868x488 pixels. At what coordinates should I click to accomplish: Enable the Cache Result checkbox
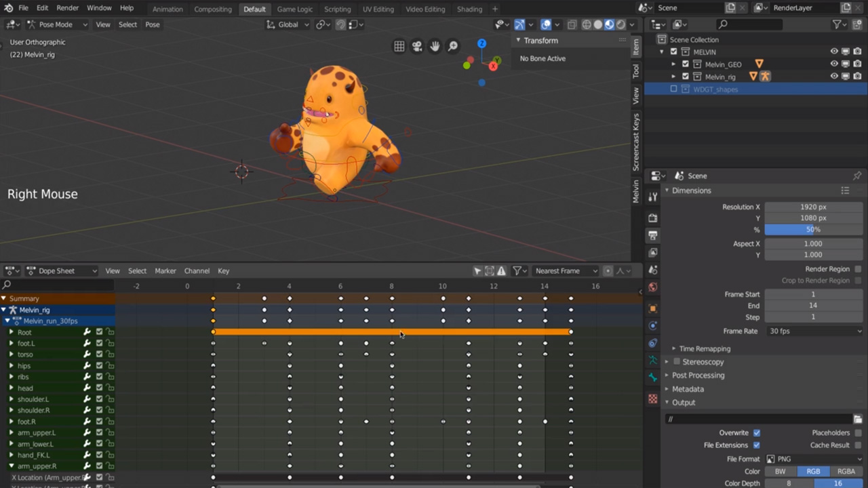858,445
